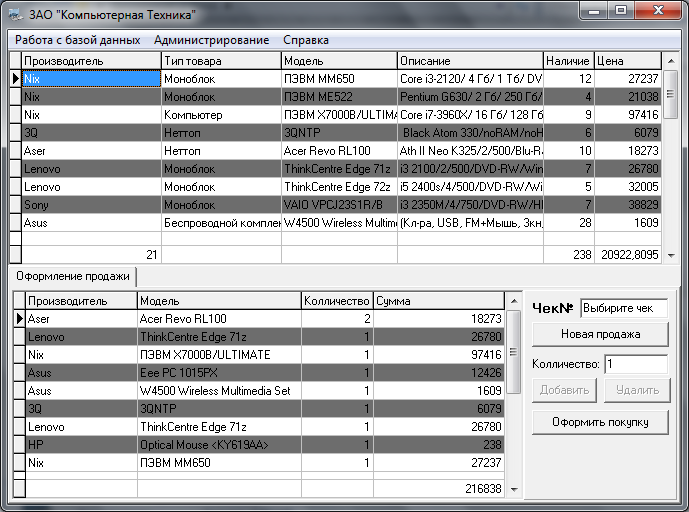
Task: Select the ПЭВМ MM650 cell in products table
Action: [339, 79]
